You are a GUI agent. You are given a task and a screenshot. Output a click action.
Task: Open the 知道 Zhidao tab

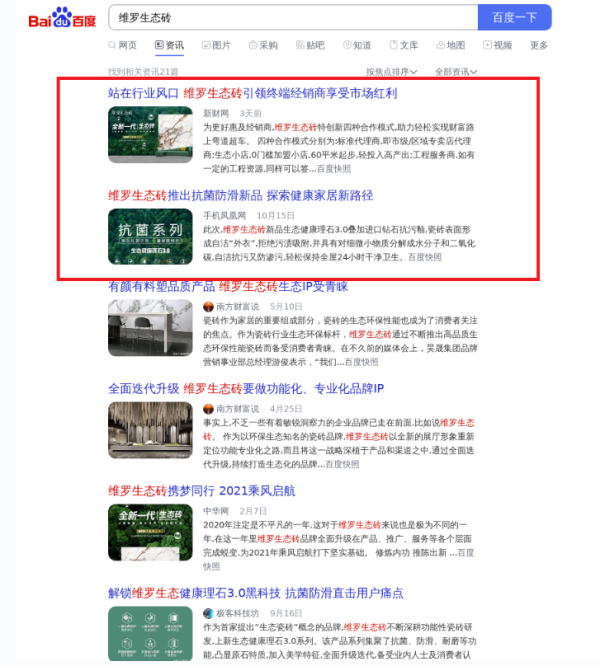coord(356,46)
